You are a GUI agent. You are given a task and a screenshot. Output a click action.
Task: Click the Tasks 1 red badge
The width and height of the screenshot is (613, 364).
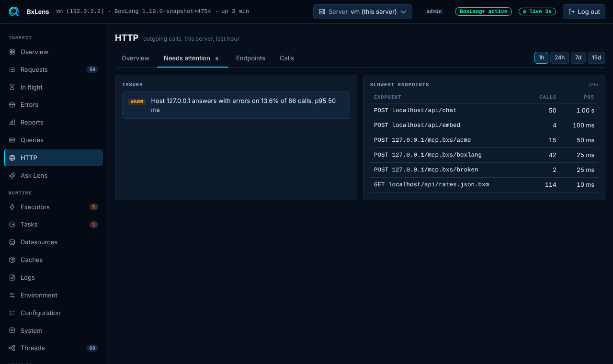tap(94, 224)
